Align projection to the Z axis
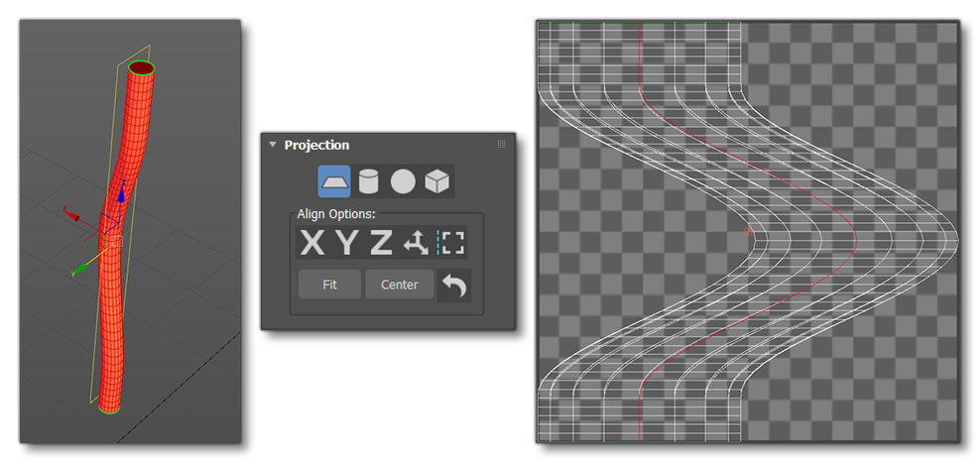Screen dimensions: 980x463 (380, 242)
